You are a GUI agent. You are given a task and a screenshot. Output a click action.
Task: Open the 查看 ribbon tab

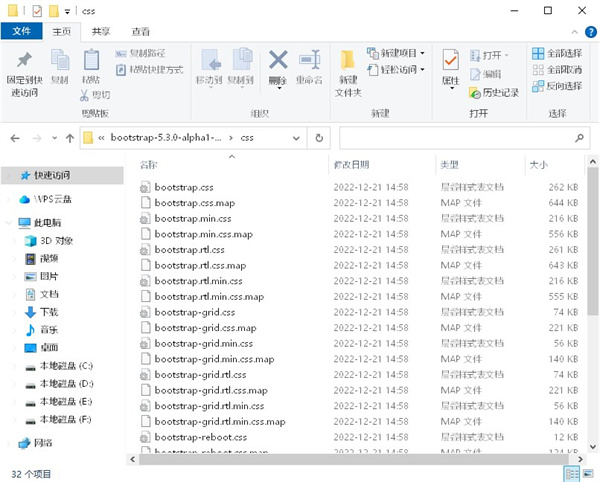[141, 32]
